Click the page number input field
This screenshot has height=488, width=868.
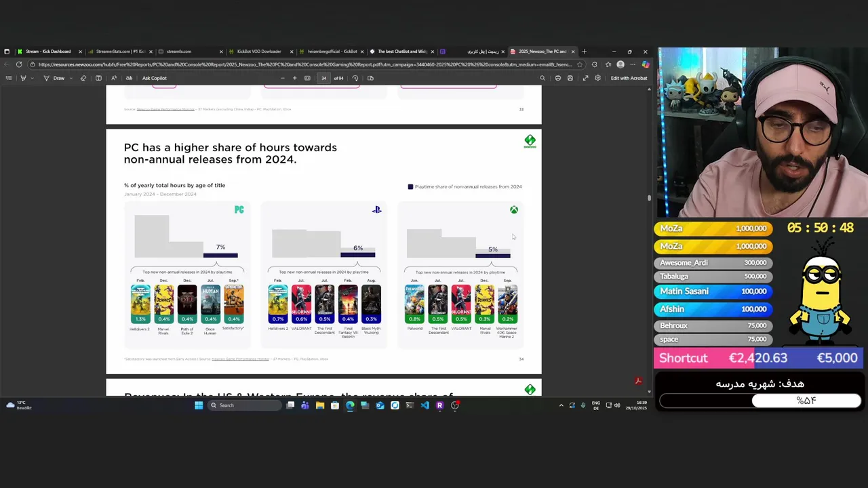323,78
